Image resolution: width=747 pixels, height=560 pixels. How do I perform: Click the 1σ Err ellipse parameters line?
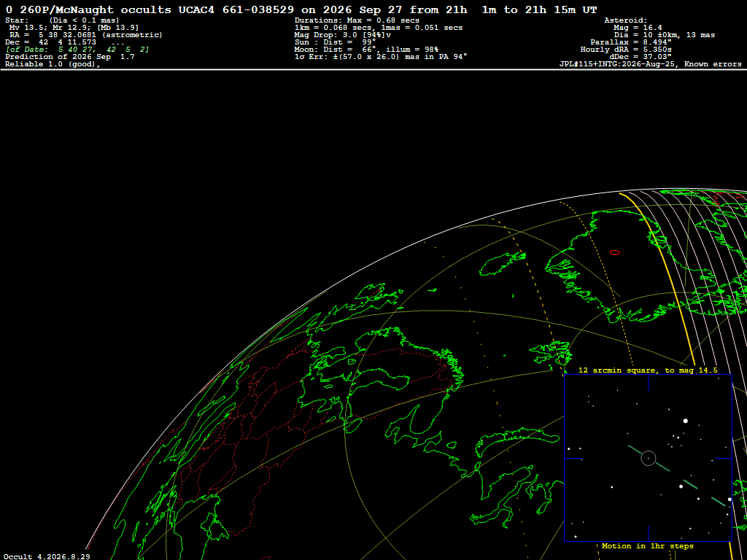click(381, 57)
